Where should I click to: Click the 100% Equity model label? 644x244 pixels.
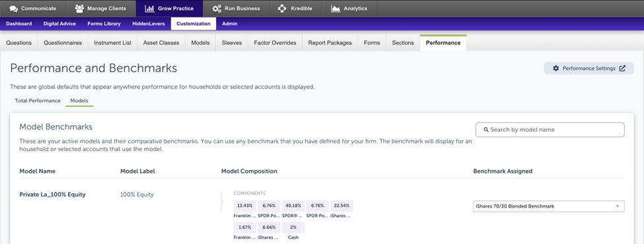pyautogui.click(x=137, y=195)
